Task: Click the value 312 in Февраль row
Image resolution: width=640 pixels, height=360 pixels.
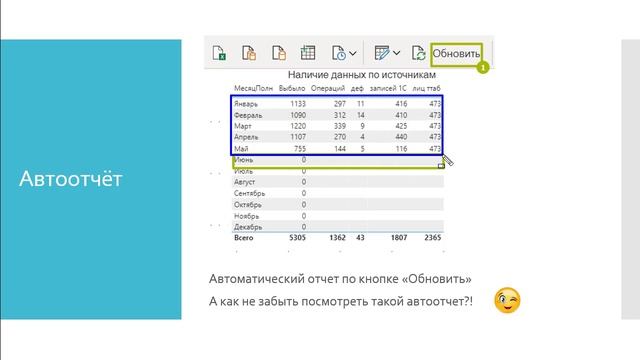Action: 340,115
